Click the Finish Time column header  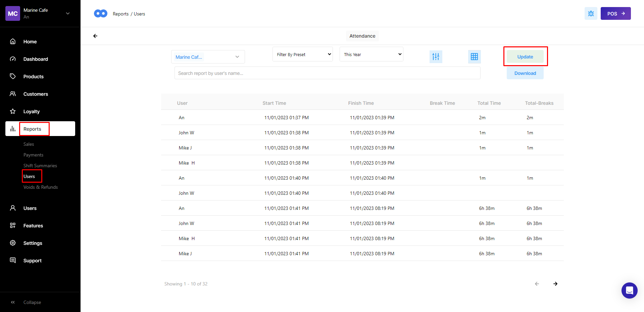pyautogui.click(x=361, y=103)
